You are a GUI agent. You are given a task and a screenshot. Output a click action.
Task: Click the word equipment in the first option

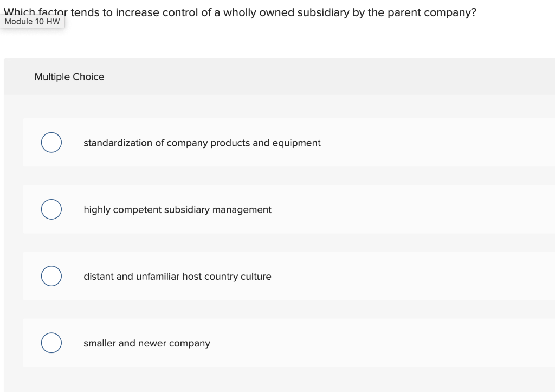coord(298,143)
